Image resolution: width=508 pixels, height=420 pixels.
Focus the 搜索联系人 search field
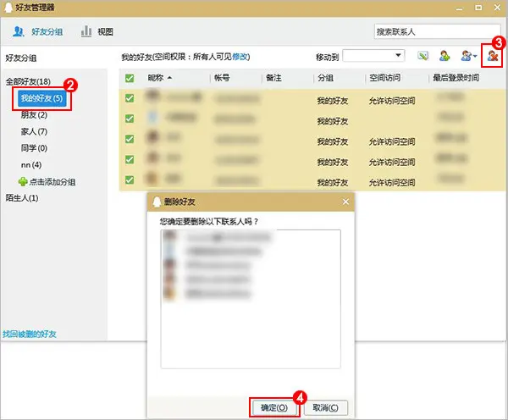(437, 32)
